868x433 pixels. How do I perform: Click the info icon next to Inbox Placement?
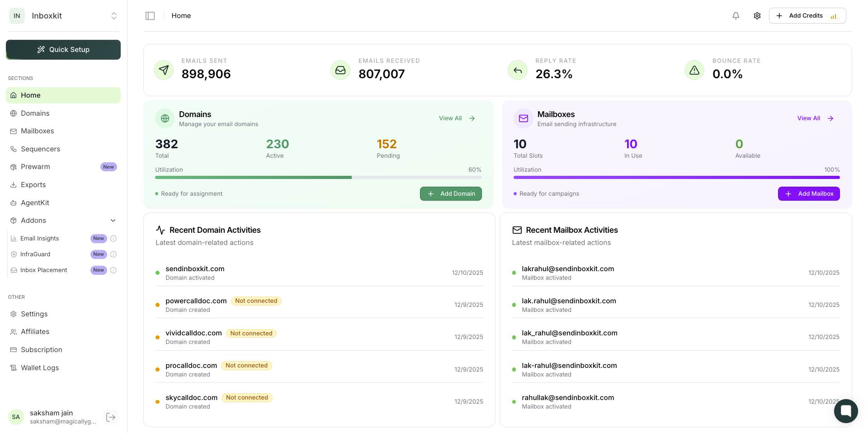coord(113,270)
